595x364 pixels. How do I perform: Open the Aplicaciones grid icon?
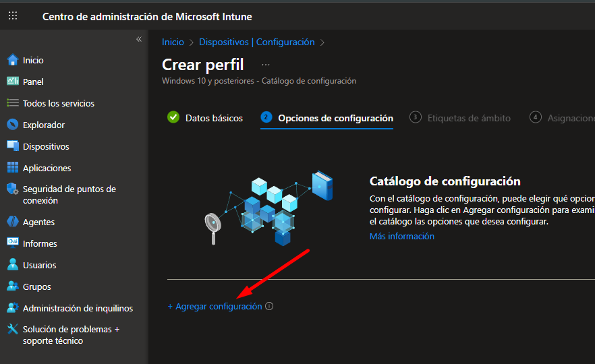pyautogui.click(x=12, y=168)
